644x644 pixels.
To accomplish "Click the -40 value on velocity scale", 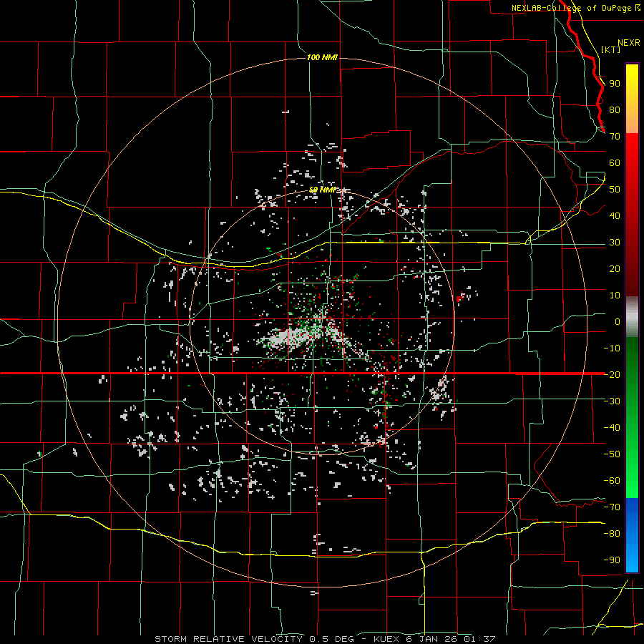I will (612, 428).
